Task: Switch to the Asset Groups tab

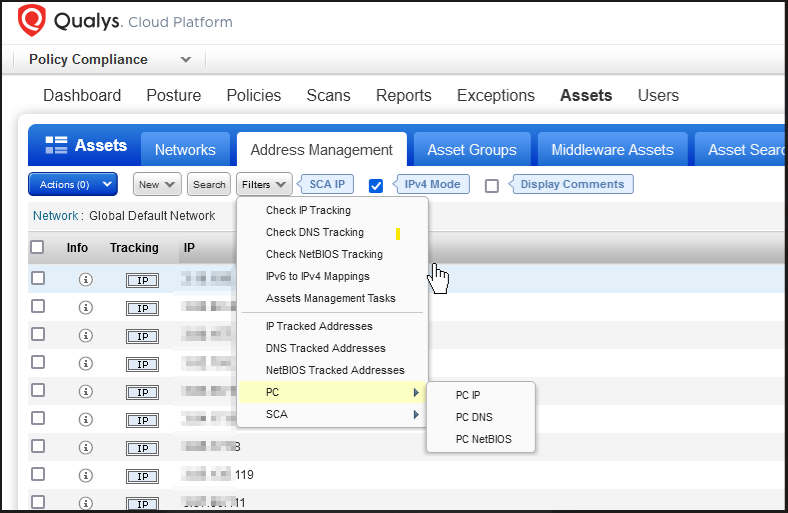Action: [x=471, y=150]
